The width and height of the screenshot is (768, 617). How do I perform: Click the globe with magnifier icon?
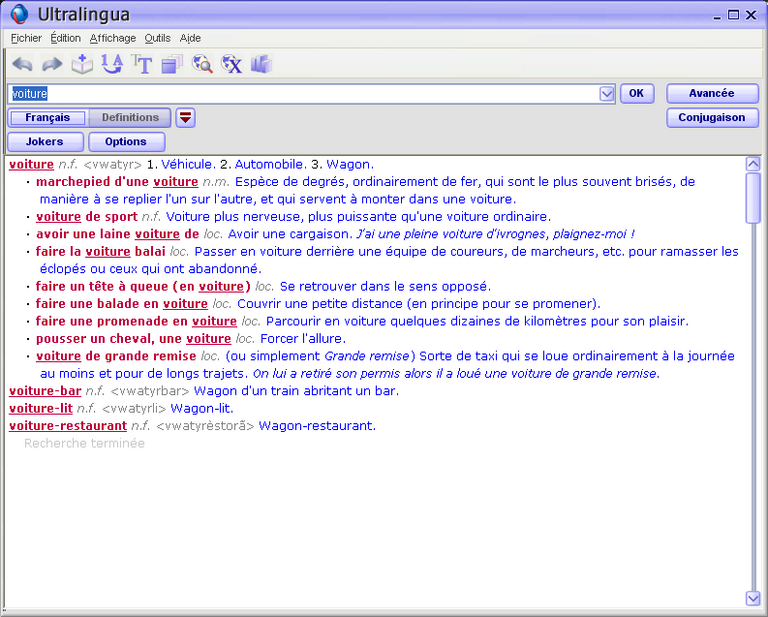pyautogui.click(x=202, y=64)
